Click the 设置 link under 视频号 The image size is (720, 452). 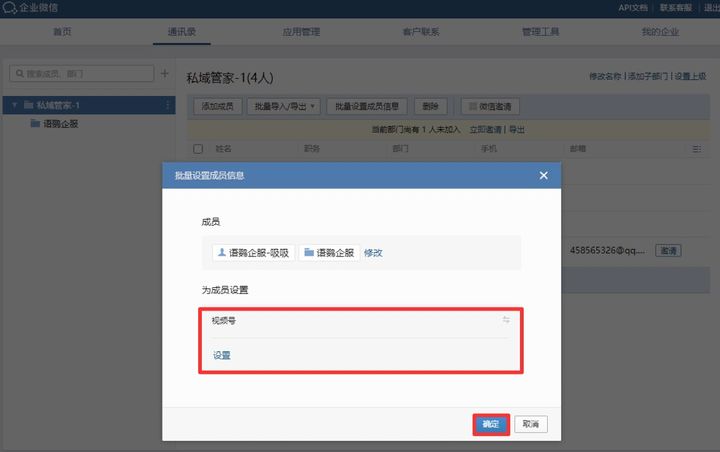pyautogui.click(x=221, y=355)
